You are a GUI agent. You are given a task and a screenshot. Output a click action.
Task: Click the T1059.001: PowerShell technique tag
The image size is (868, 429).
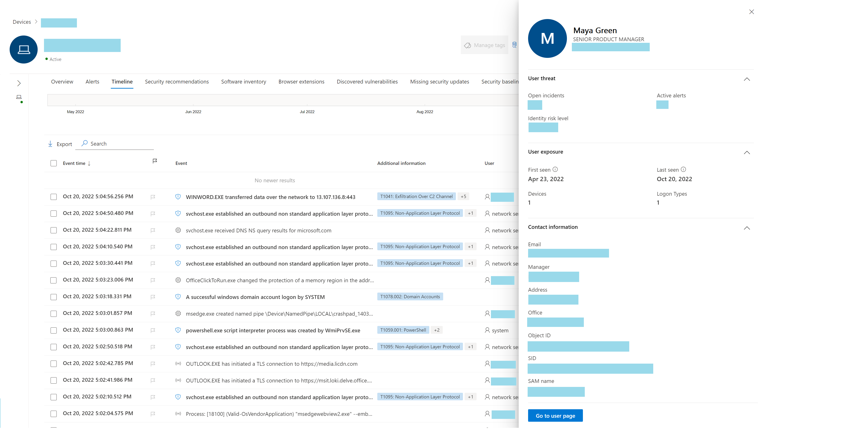click(403, 330)
